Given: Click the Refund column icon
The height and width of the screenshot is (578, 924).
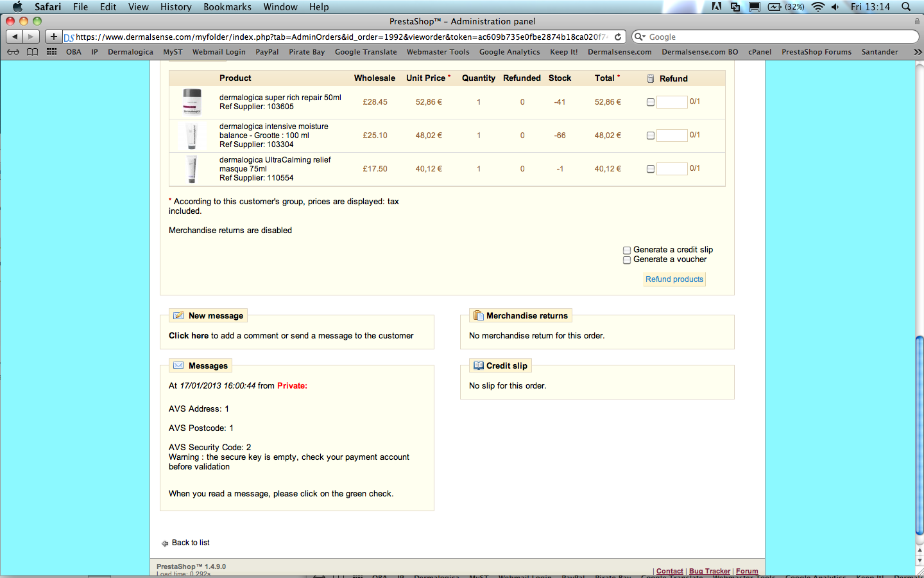Looking at the screenshot, I should coord(651,78).
